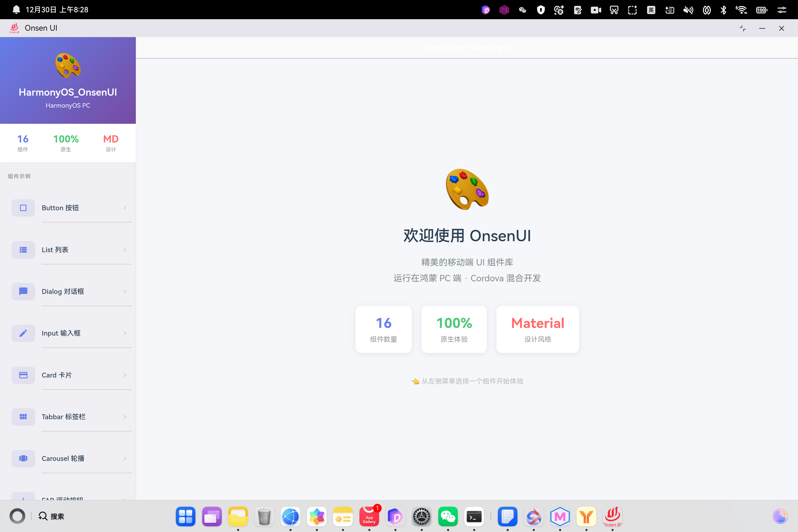Expand the List 列表 chevron
The height and width of the screenshot is (532, 798).
coord(125,250)
